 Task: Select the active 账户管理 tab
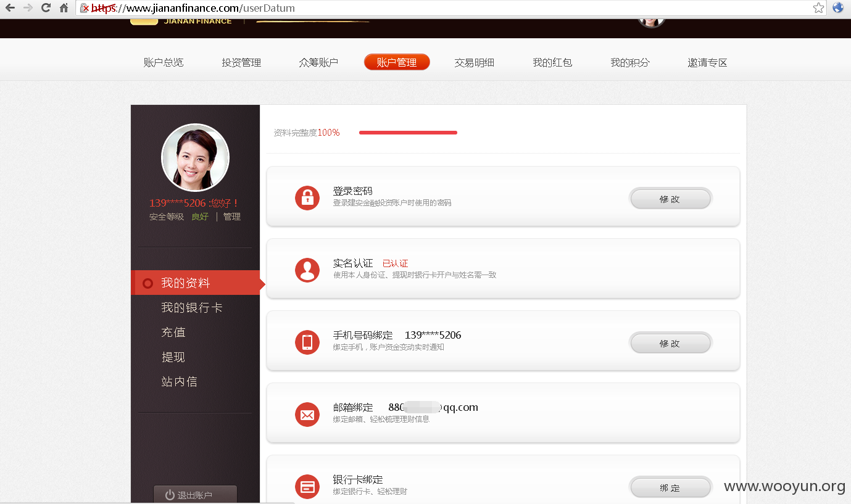(x=397, y=62)
